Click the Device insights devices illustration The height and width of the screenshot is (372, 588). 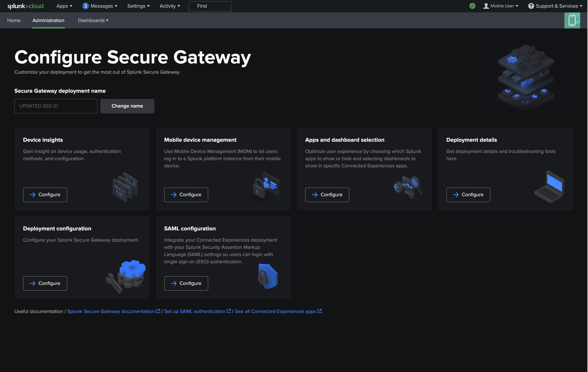pos(125,187)
